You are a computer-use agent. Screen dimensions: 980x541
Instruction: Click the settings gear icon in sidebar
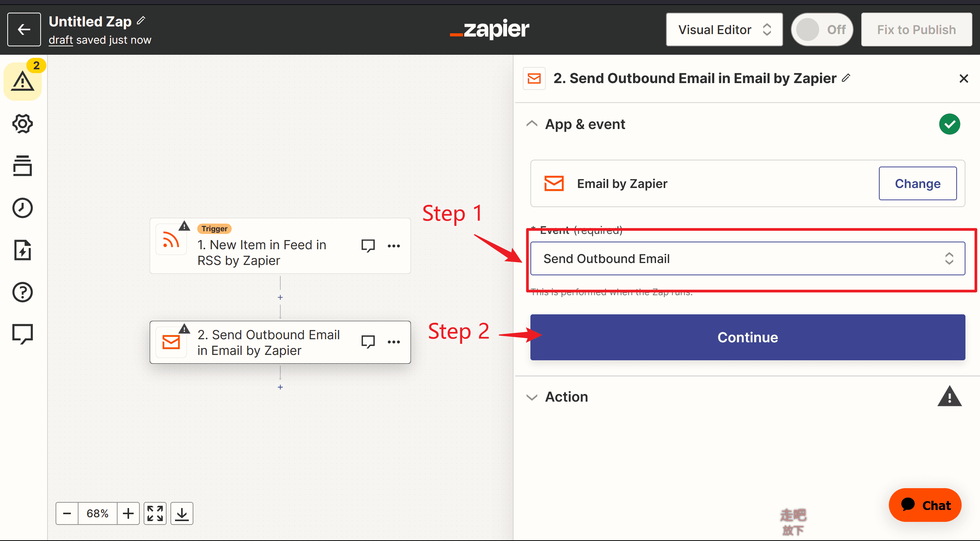pyautogui.click(x=22, y=123)
